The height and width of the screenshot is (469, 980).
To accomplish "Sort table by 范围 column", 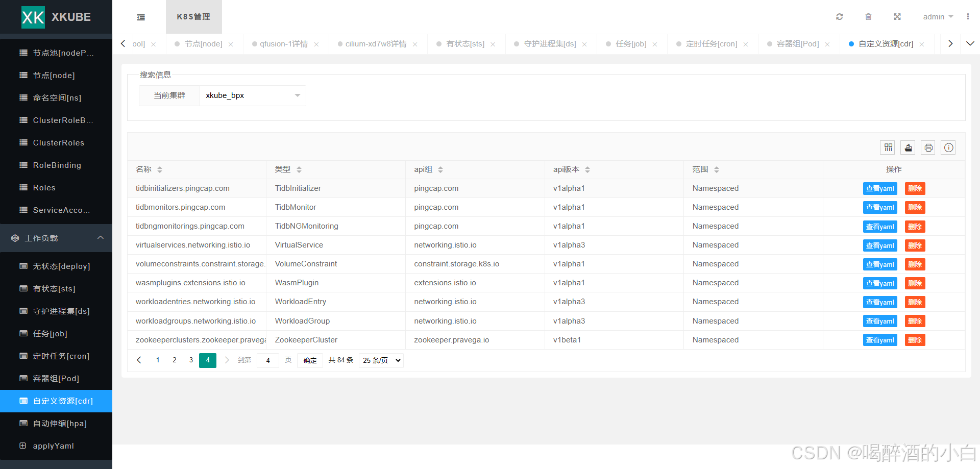I will pos(717,169).
